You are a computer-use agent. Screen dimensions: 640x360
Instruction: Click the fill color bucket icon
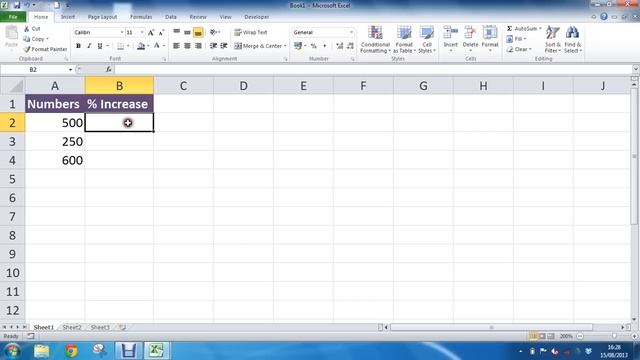tap(141, 46)
